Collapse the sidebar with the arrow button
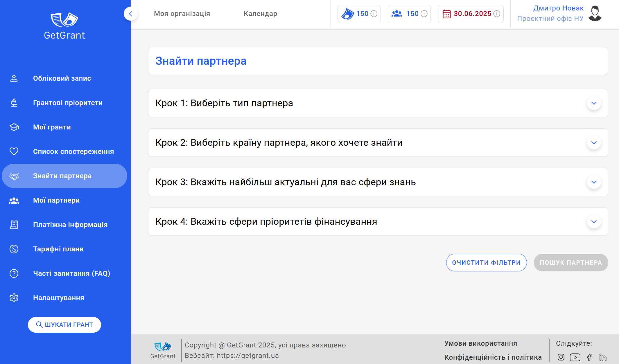Image resolution: width=619 pixels, height=364 pixels. (131, 14)
